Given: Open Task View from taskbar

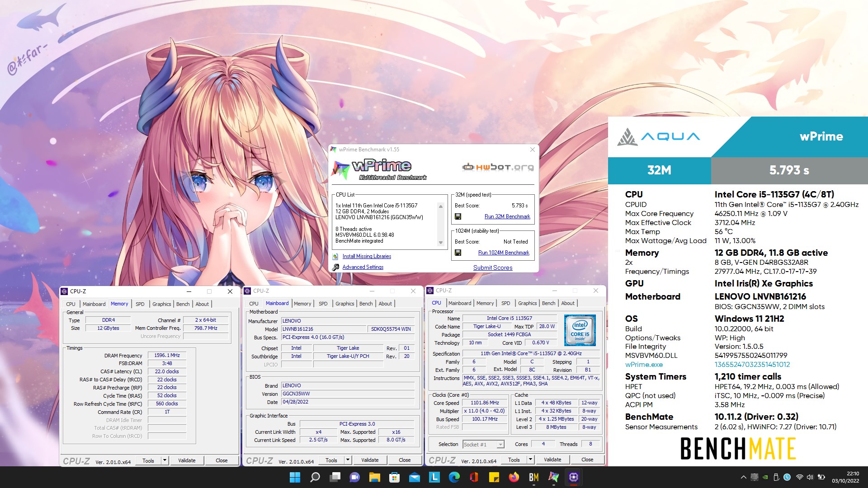Looking at the screenshot, I should (335, 477).
